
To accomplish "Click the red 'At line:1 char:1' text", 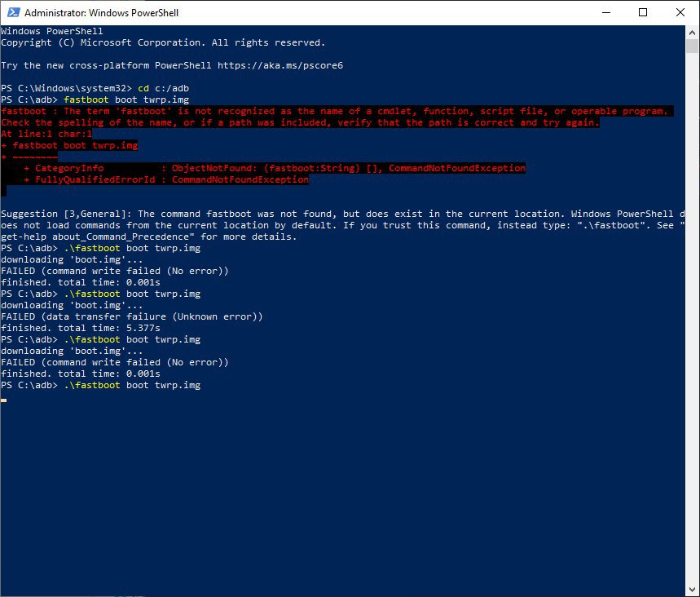I will [46, 134].
